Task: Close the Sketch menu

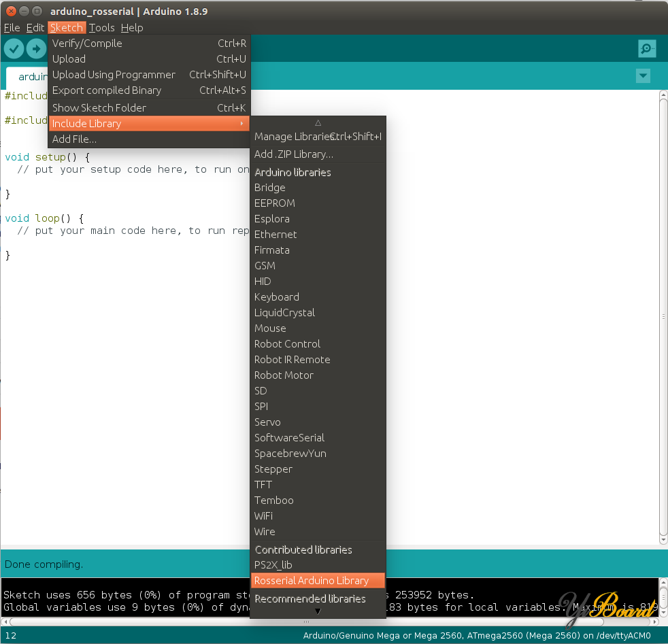Action: [67, 28]
